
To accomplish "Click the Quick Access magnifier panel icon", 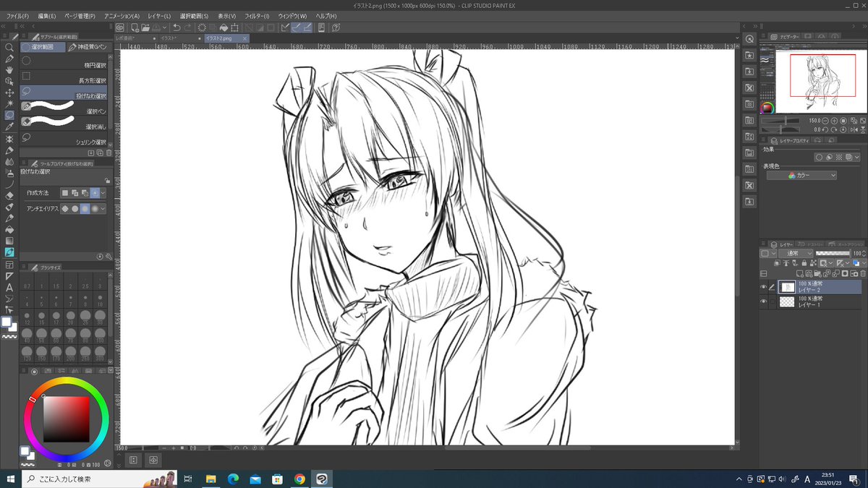I will click(749, 39).
